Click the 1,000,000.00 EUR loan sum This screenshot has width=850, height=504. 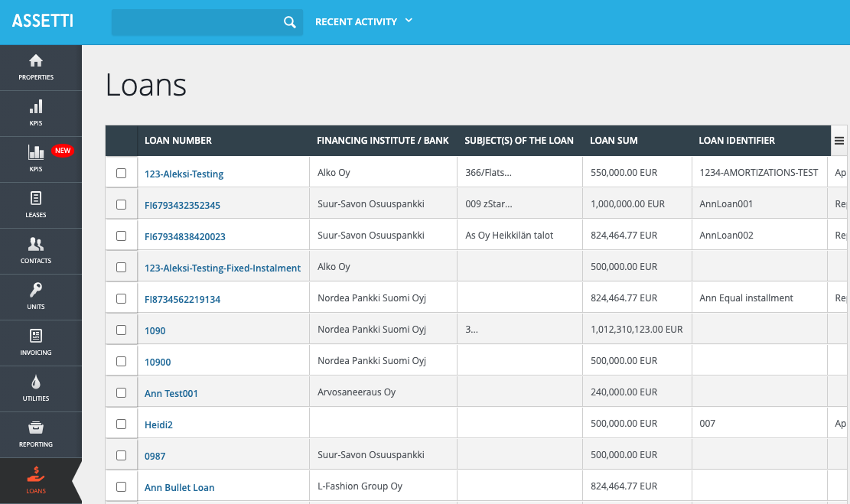tap(627, 203)
